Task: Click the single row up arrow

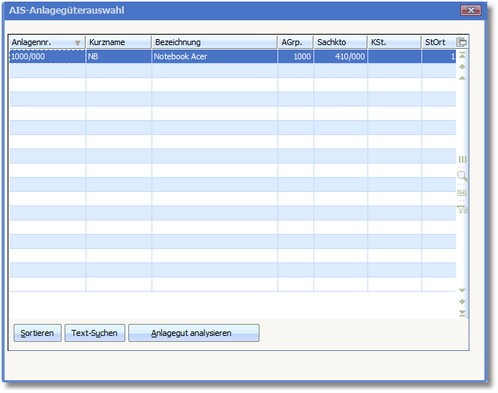Action: [462, 78]
